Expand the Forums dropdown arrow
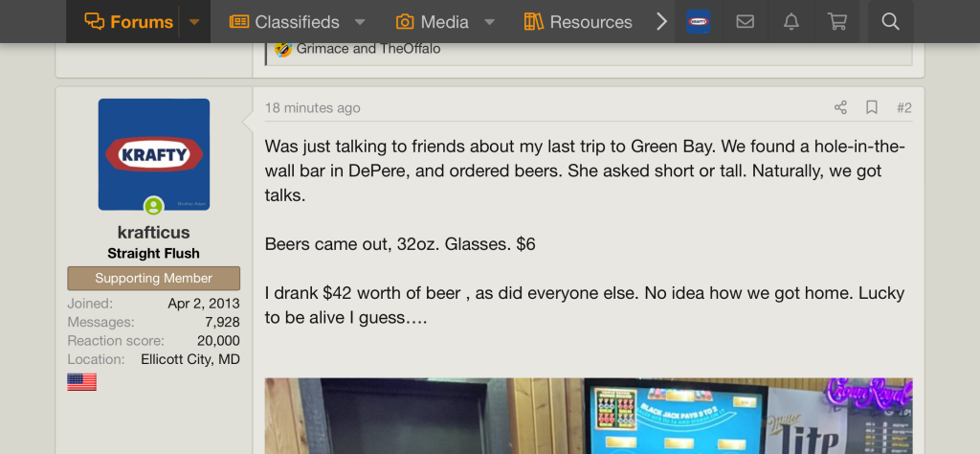 tap(194, 22)
